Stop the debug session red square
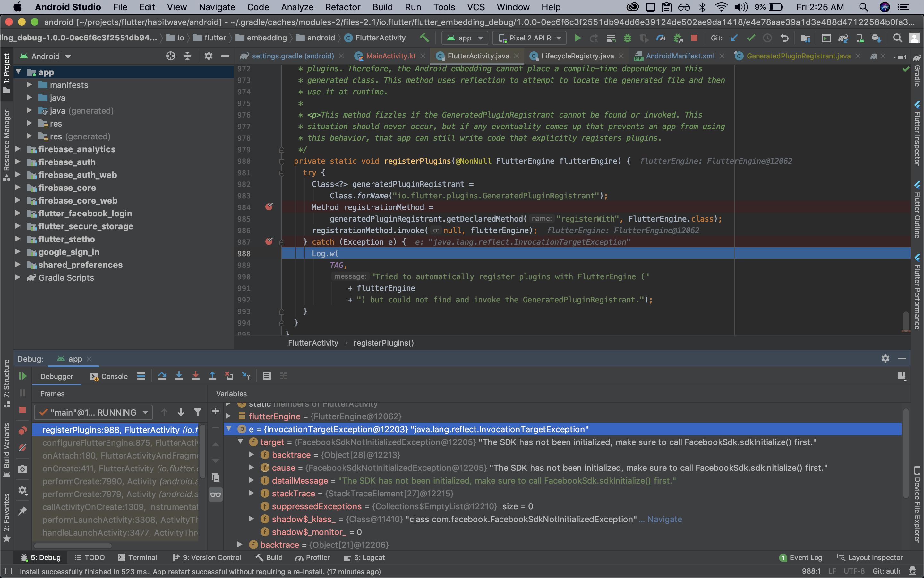The image size is (924, 578). (22, 409)
